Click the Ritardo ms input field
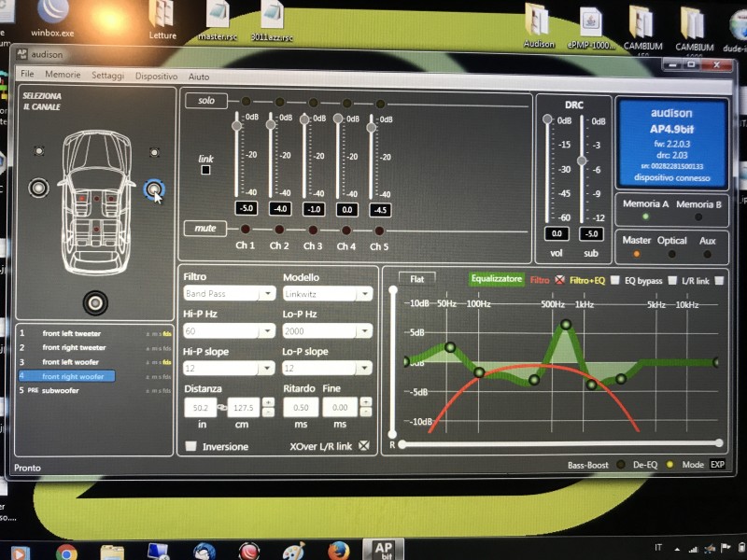 pyautogui.click(x=301, y=408)
